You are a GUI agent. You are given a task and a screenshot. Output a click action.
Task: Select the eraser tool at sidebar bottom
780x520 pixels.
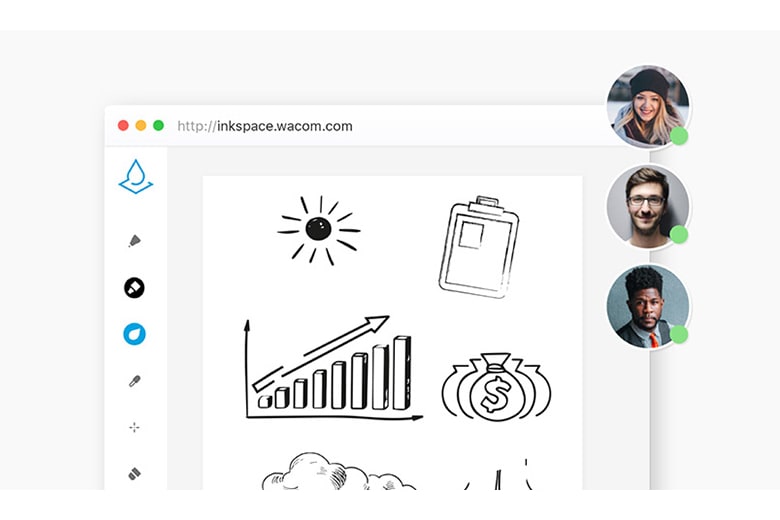click(134, 473)
